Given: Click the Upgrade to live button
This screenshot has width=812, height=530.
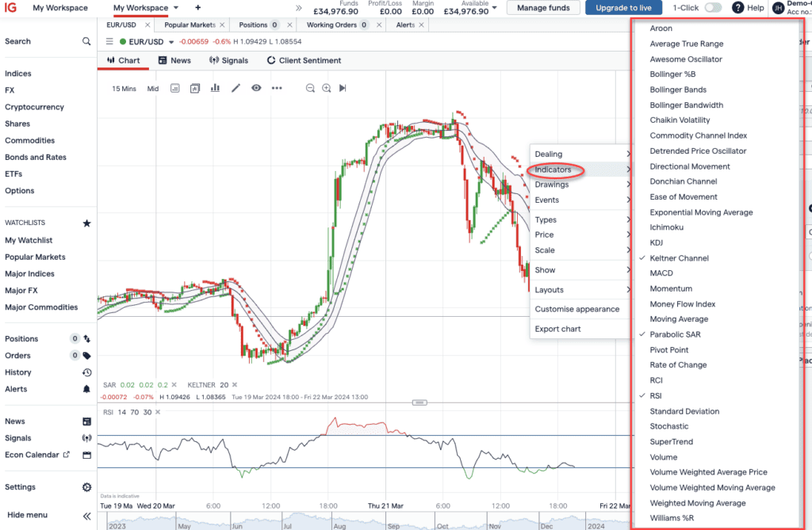Looking at the screenshot, I should (x=623, y=8).
